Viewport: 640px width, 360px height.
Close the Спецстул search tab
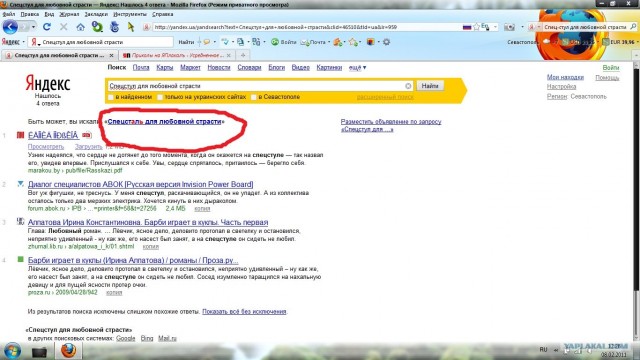pyautogui.click(x=111, y=55)
